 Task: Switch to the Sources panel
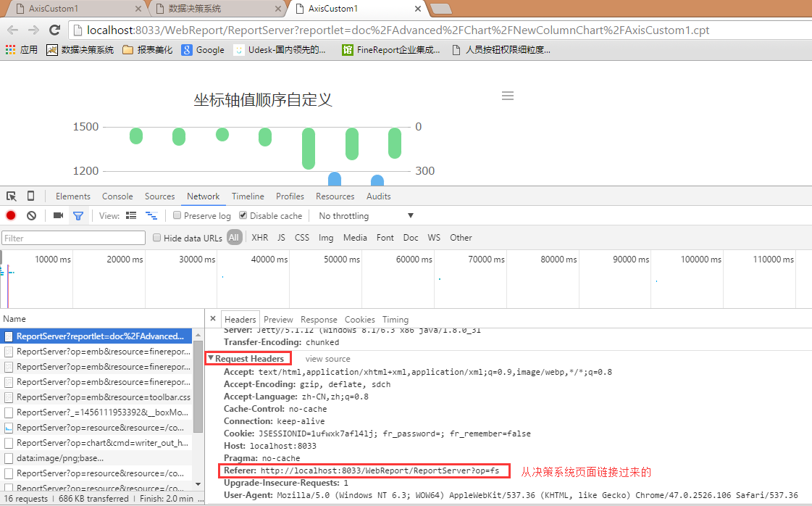pos(159,196)
